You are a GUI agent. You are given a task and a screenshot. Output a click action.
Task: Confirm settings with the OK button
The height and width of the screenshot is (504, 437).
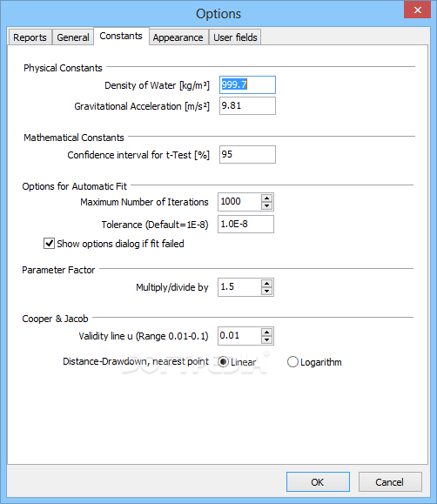point(318,482)
